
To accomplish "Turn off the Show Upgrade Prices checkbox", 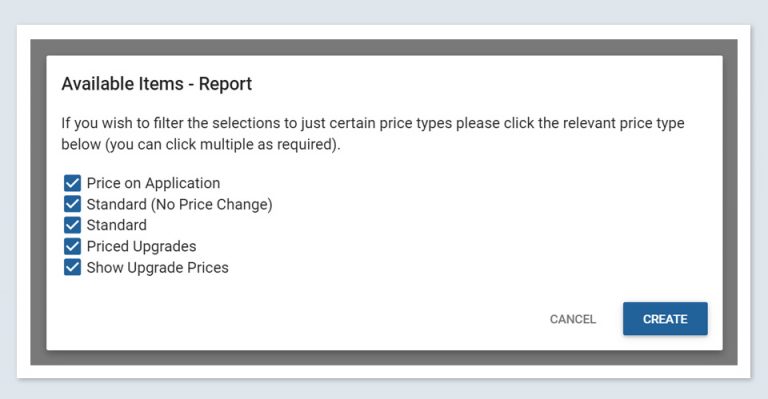I will tap(72, 267).
